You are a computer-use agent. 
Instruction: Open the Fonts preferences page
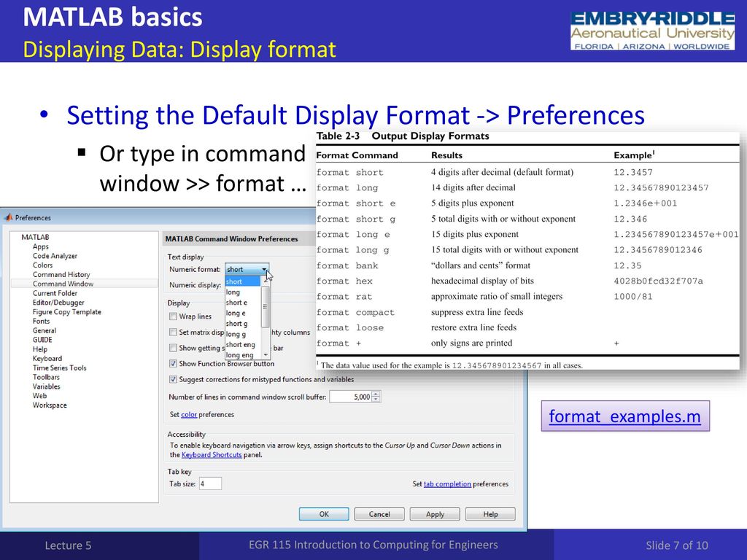pyautogui.click(x=41, y=321)
